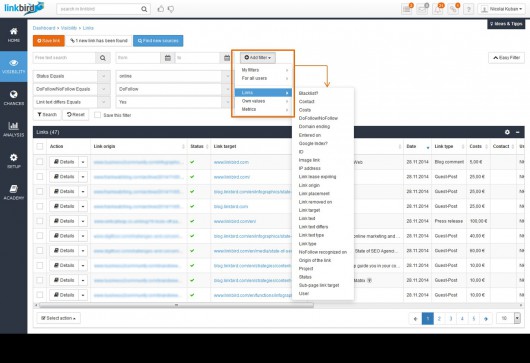
Task: Open the from-date calendar picker
Action: point(168,58)
